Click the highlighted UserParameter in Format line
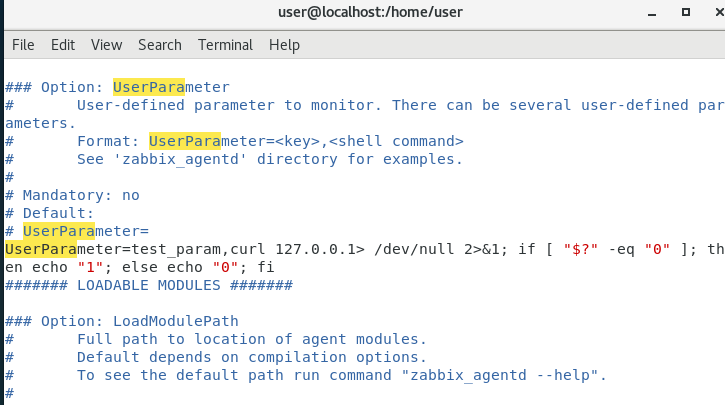725x405 pixels. (x=184, y=141)
